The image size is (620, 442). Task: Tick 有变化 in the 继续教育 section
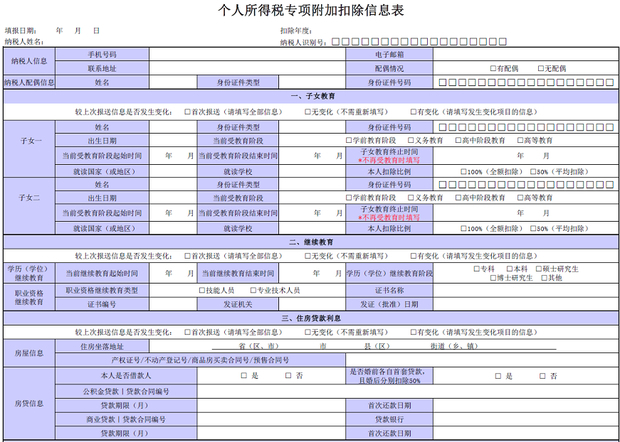click(414, 256)
